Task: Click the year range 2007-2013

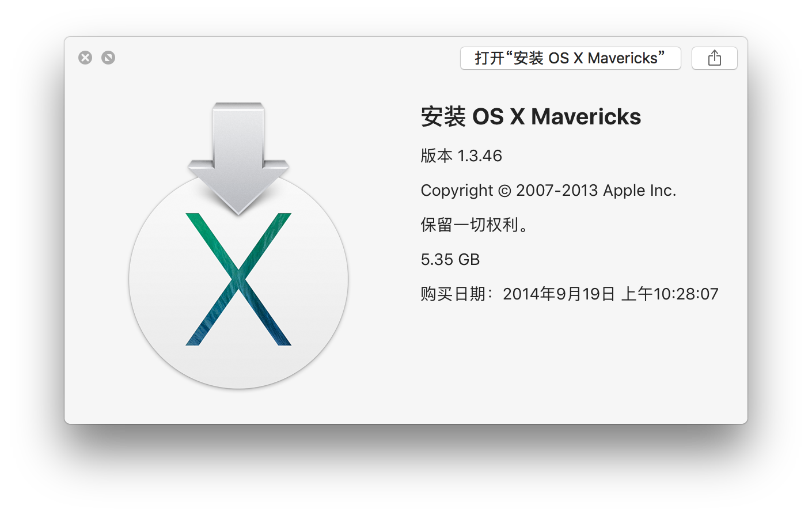Action: 557,191
